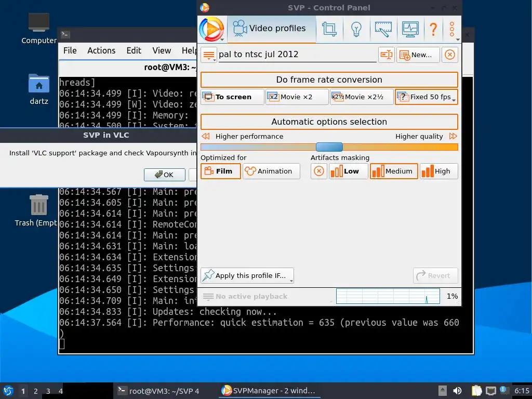Click the terminal window's title bar icon
This screenshot has height=399, width=532.
tap(65, 34)
